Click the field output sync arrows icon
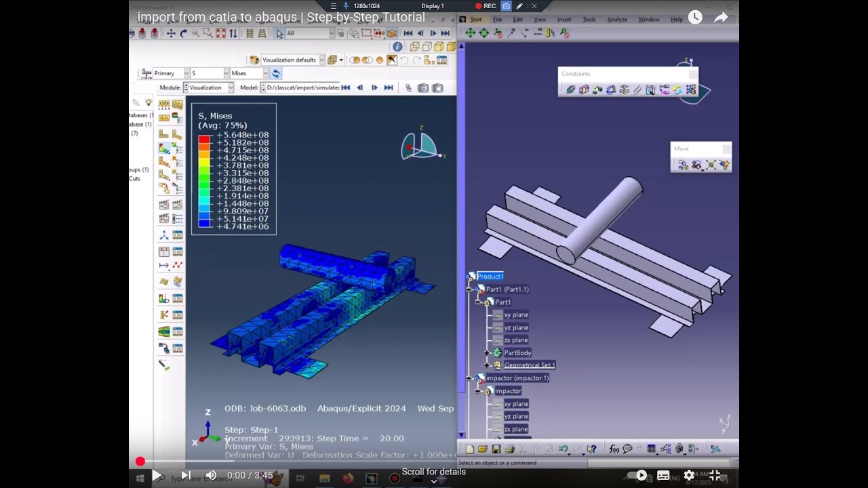 coord(276,73)
